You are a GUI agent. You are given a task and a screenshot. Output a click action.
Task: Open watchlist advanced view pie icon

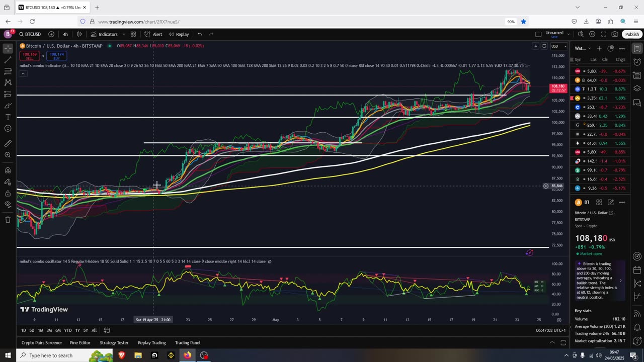(x=611, y=48)
